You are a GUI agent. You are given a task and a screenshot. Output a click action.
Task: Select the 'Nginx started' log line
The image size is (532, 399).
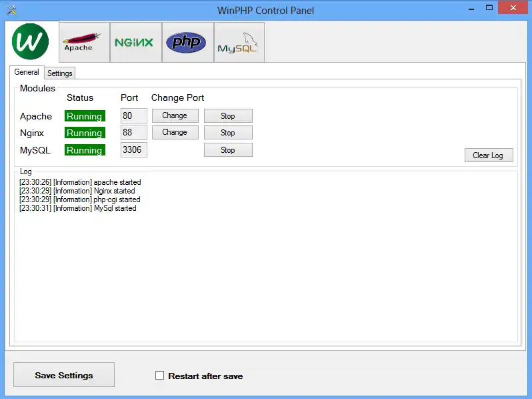pyautogui.click(x=77, y=191)
